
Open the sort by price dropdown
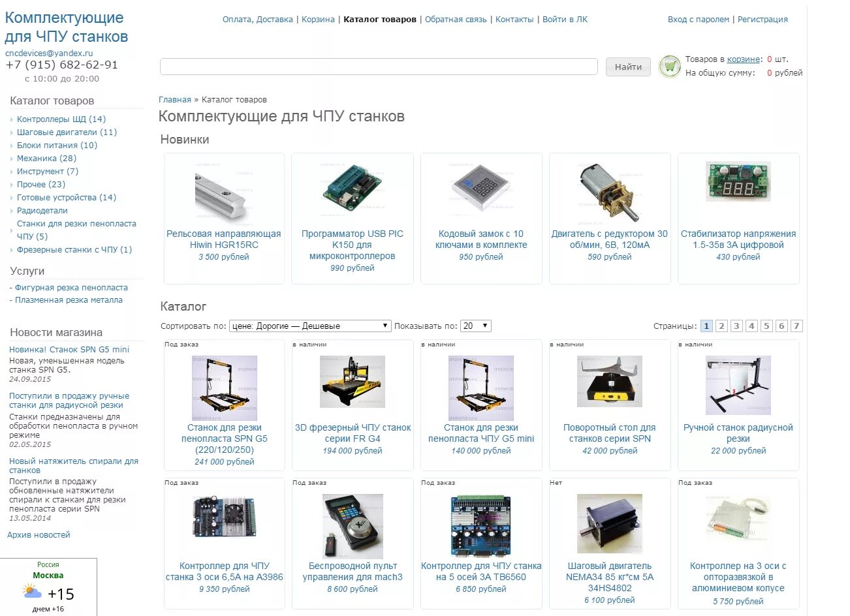(x=310, y=326)
